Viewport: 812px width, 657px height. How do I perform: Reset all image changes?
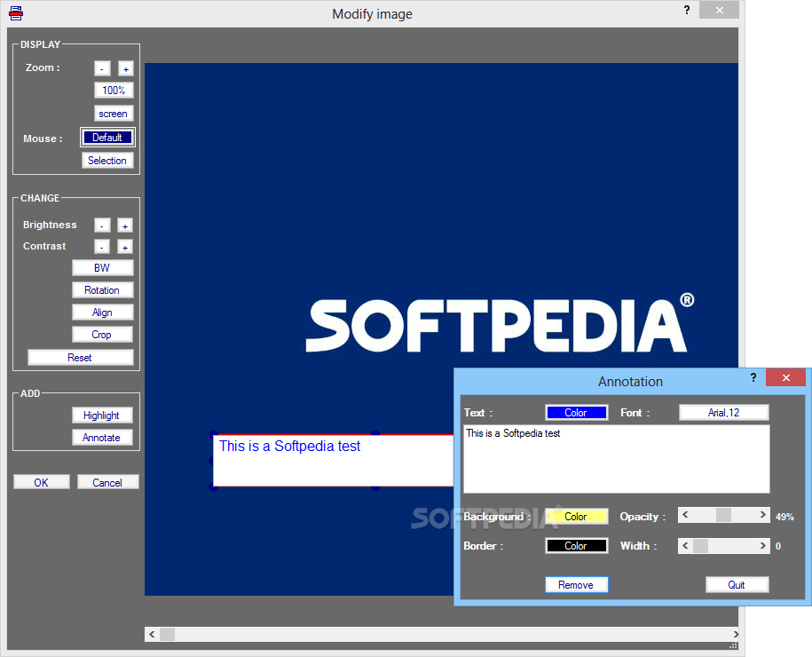click(x=80, y=358)
